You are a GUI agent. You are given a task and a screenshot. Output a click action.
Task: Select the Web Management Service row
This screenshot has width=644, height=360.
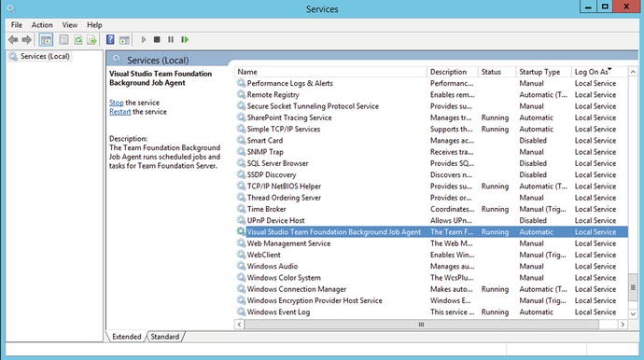[x=431, y=243]
